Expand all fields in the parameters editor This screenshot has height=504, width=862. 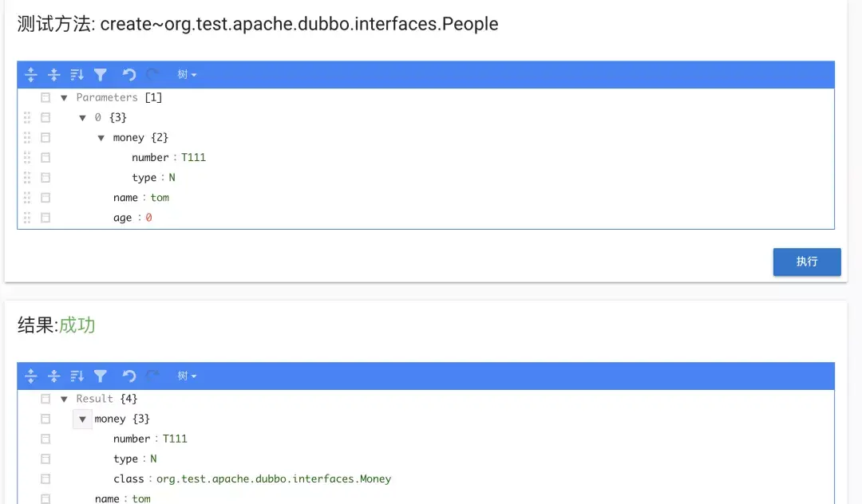31,75
